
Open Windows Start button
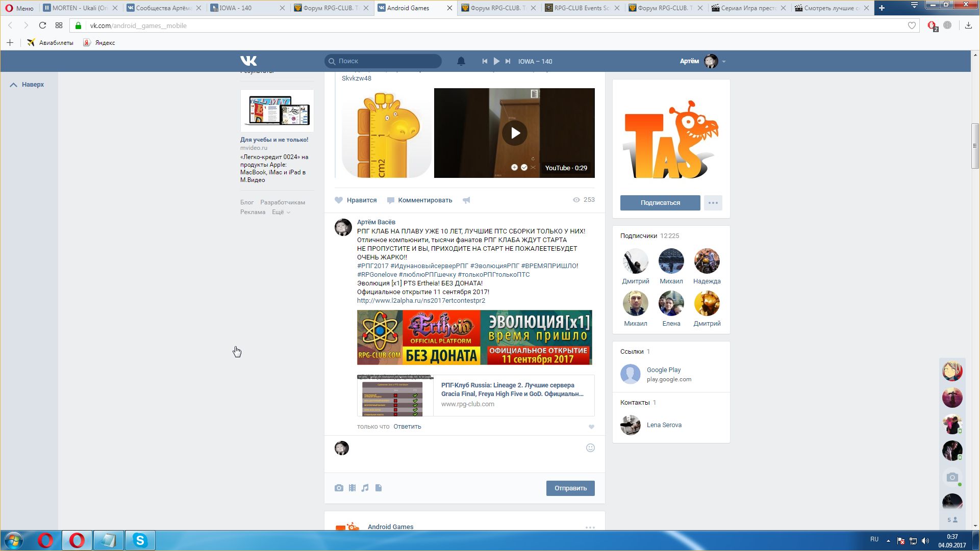point(13,540)
